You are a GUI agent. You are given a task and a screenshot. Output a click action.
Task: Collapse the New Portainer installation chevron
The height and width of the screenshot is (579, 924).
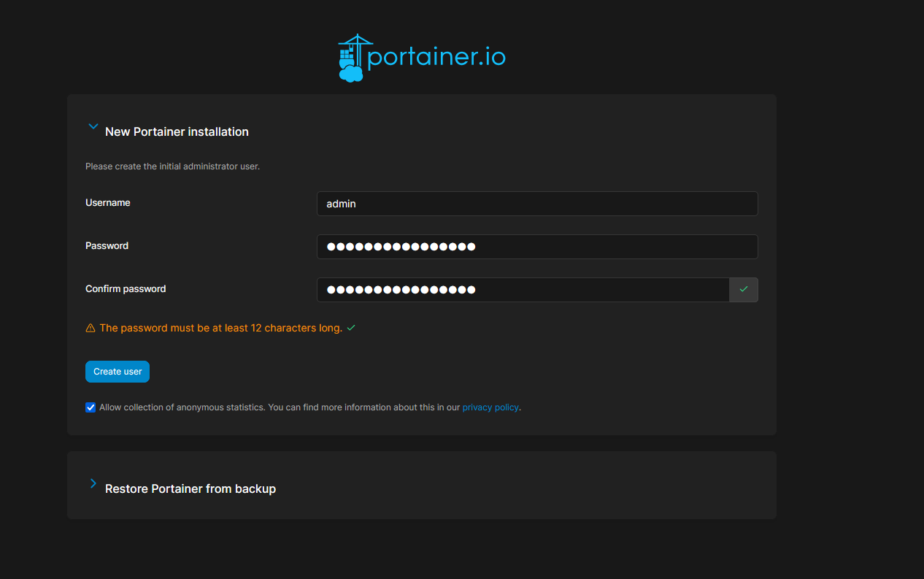pyautogui.click(x=93, y=126)
